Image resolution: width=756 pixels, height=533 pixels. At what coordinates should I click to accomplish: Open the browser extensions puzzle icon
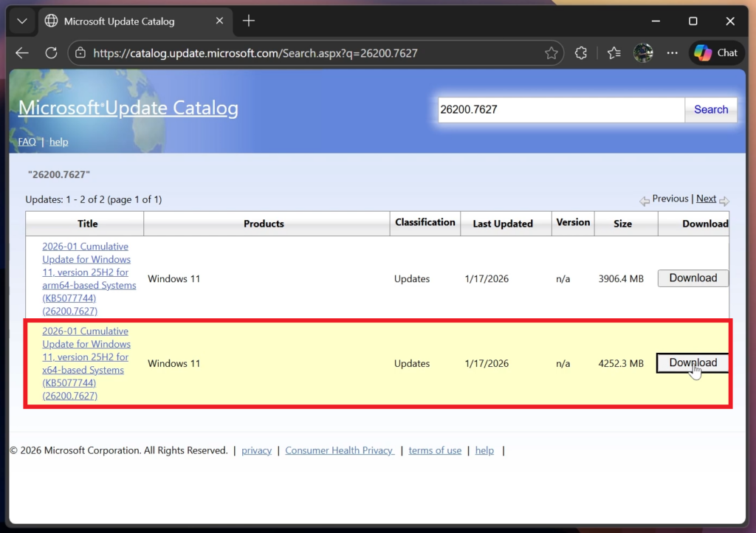point(581,53)
